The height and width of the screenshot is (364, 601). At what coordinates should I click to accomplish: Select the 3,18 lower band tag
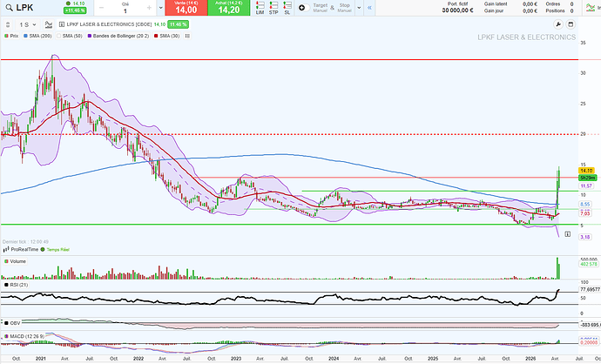[x=585, y=237]
